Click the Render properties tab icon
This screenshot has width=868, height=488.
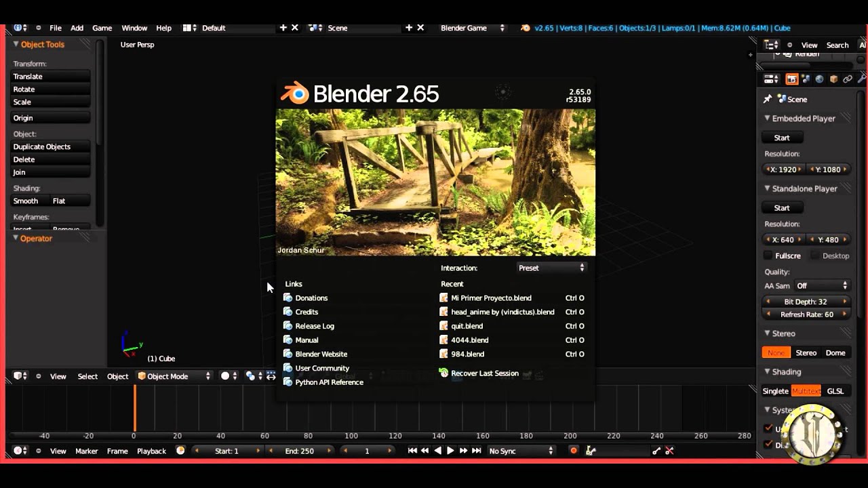[x=792, y=79]
